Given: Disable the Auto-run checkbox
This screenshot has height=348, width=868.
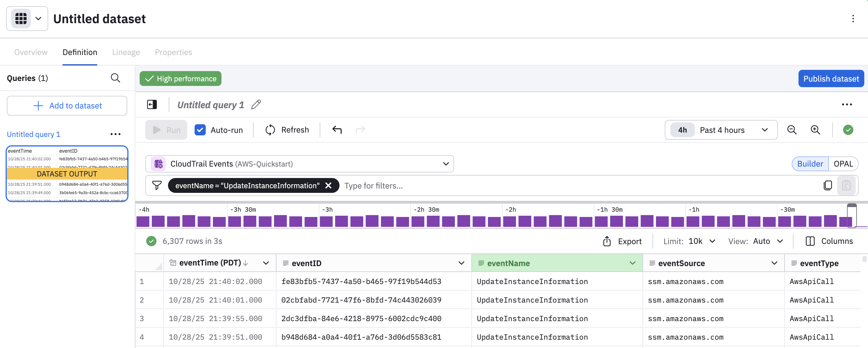Looking at the screenshot, I should click(x=200, y=129).
